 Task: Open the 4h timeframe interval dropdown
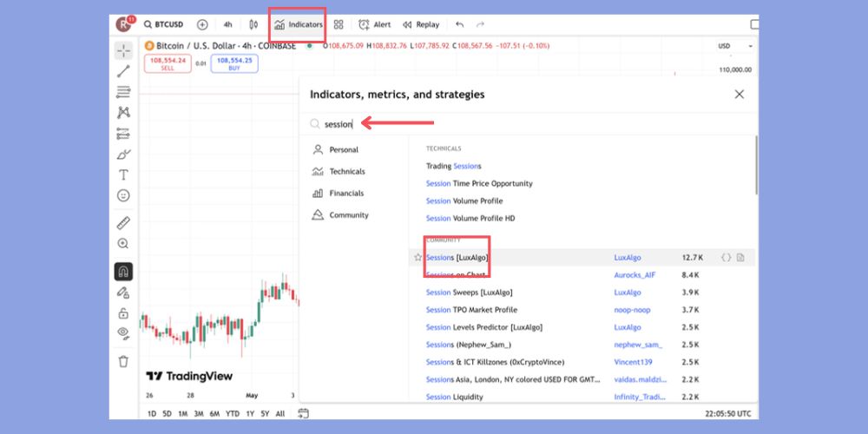pyautogui.click(x=227, y=25)
